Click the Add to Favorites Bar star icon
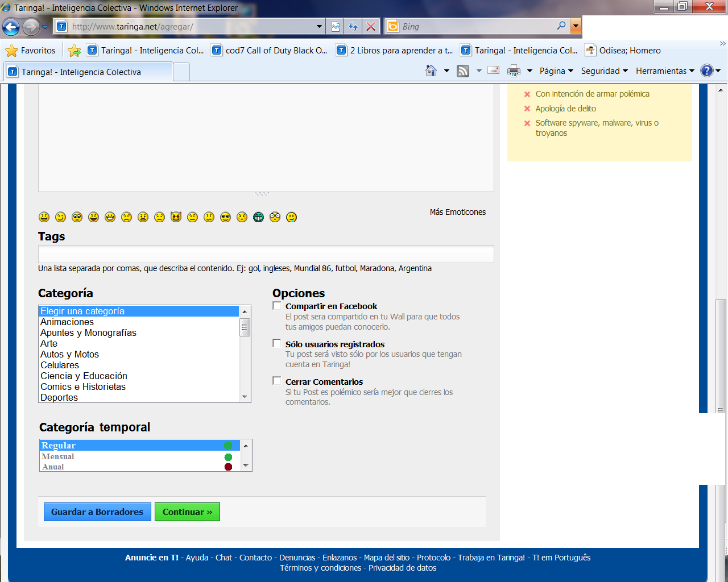Image resolution: width=728 pixels, height=582 pixels. click(74, 51)
